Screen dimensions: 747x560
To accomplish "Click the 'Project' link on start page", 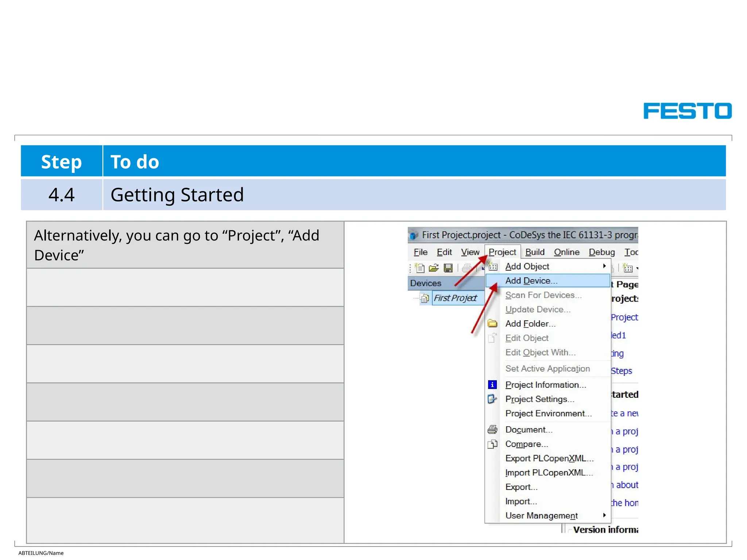I will [x=624, y=317].
